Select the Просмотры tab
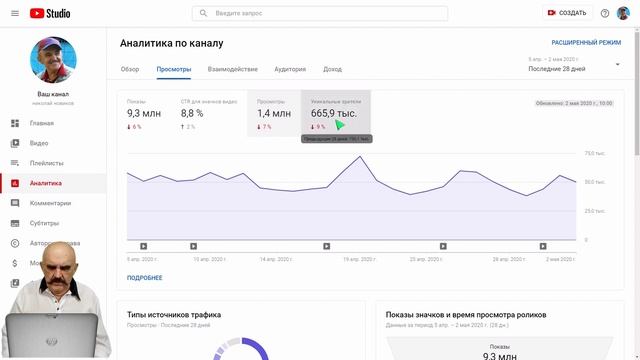640x360 pixels. (174, 69)
